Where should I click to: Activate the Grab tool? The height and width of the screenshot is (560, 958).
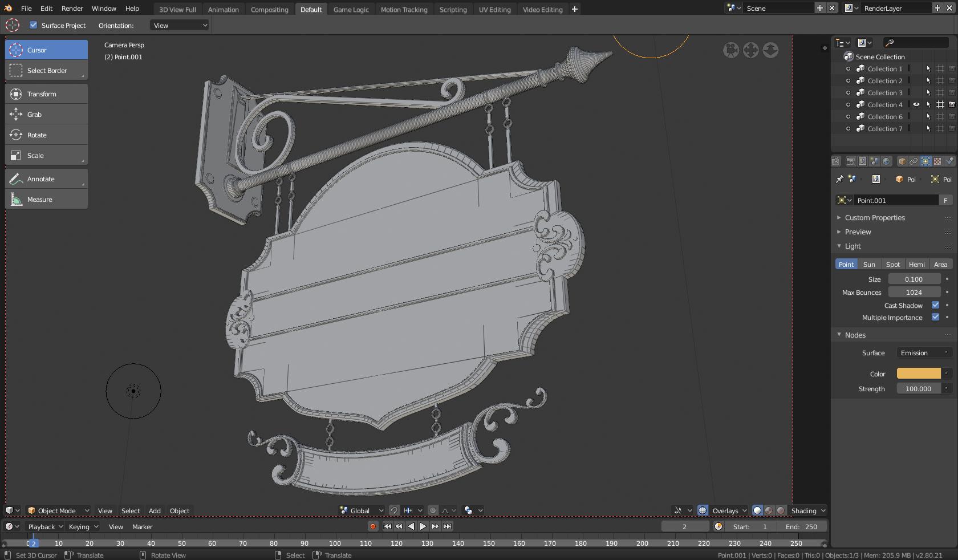coord(46,115)
